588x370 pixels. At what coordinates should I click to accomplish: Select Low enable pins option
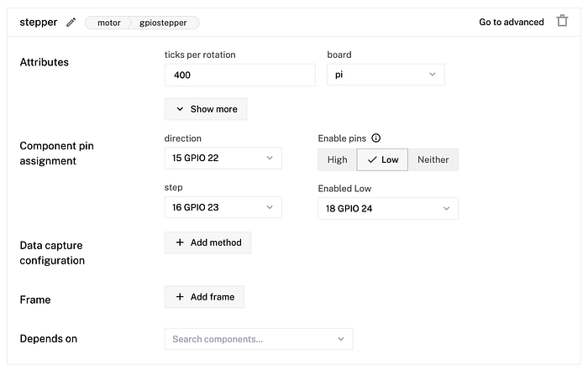382,159
